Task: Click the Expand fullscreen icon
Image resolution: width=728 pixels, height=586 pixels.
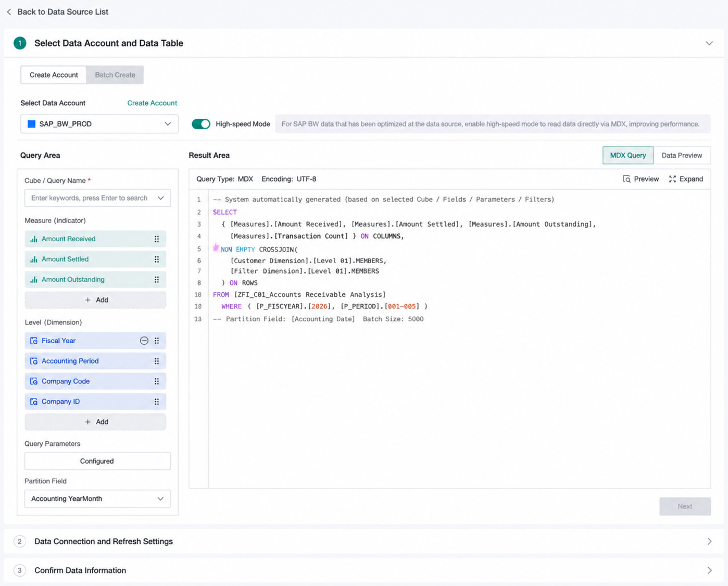Action: [672, 179]
